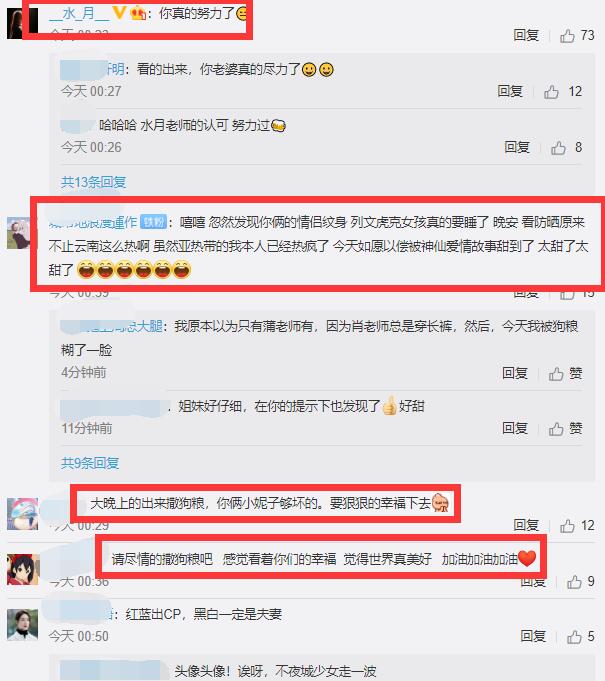Expand 共9条回复 replies
The image size is (605, 681).
pos(90,463)
